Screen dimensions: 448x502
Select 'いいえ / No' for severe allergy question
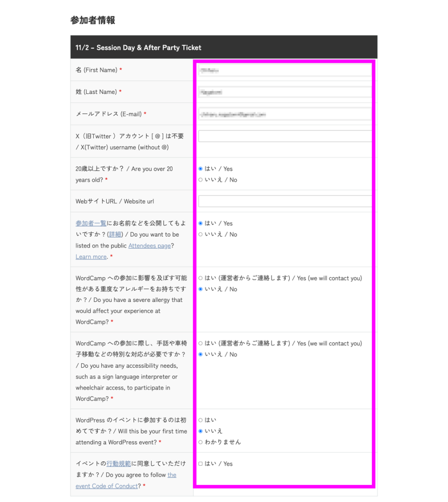pos(200,289)
